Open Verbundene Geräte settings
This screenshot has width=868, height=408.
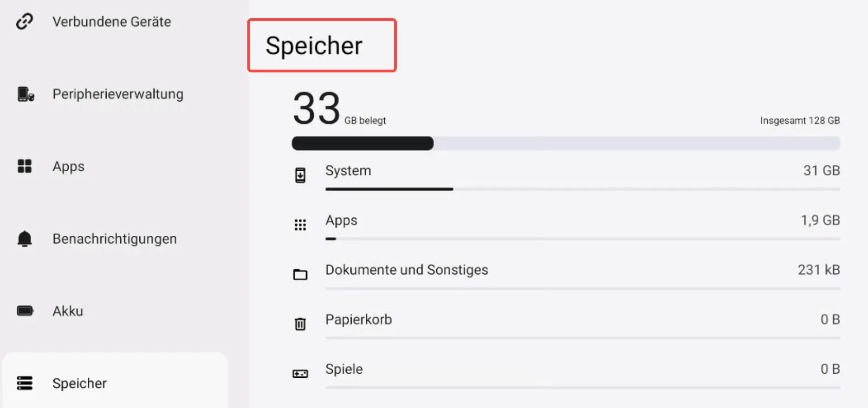point(111,22)
